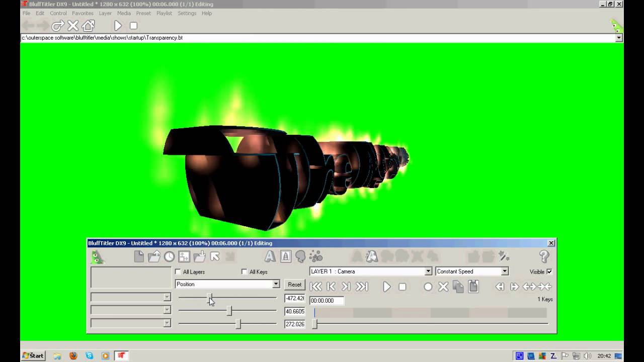644x362 pixels.
Task: Enable the All Layers checkbox
Action: coord(178,272)
